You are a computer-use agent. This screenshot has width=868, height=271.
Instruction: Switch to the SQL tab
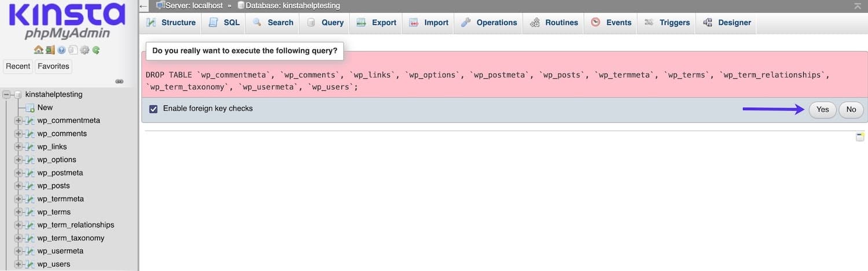tap(223, 23)
